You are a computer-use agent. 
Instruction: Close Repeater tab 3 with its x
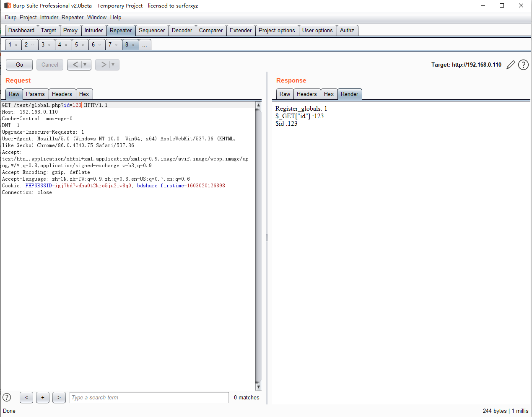click(x=49, y=45)
